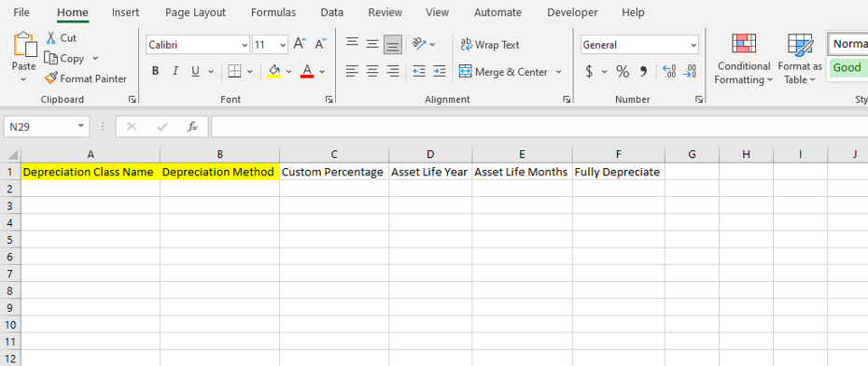Open General number format dropdown
868x366 pixels.
point(693,45)
